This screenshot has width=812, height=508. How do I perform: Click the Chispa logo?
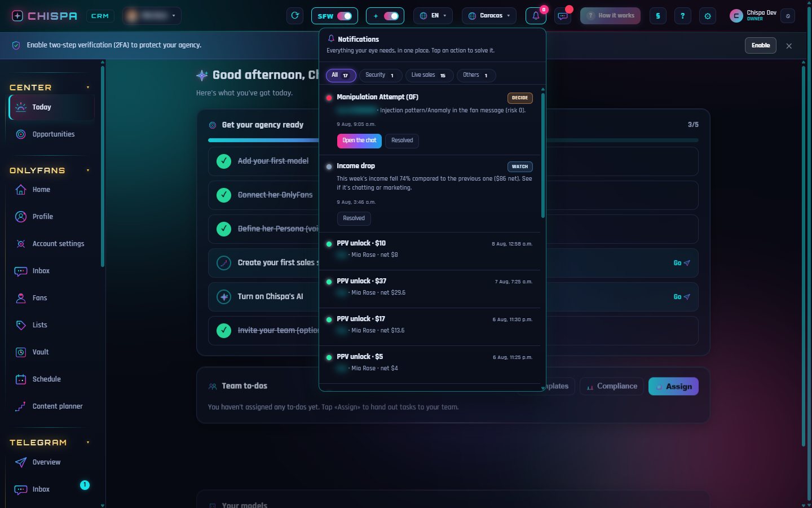pyautogui.click(x=45, y=16)
